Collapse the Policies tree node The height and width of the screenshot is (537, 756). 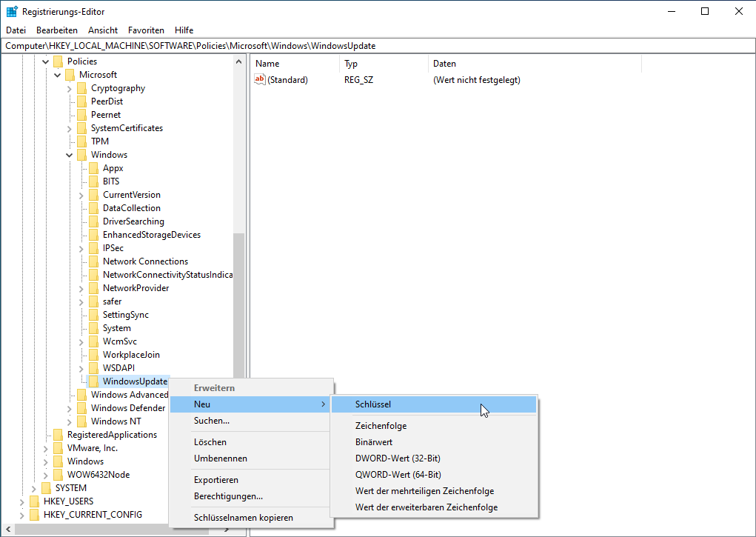pos(46,61)
